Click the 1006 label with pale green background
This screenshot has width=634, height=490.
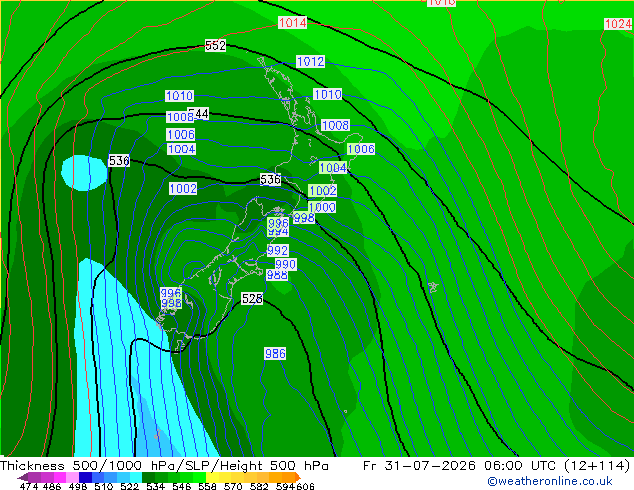pos(361,149)
